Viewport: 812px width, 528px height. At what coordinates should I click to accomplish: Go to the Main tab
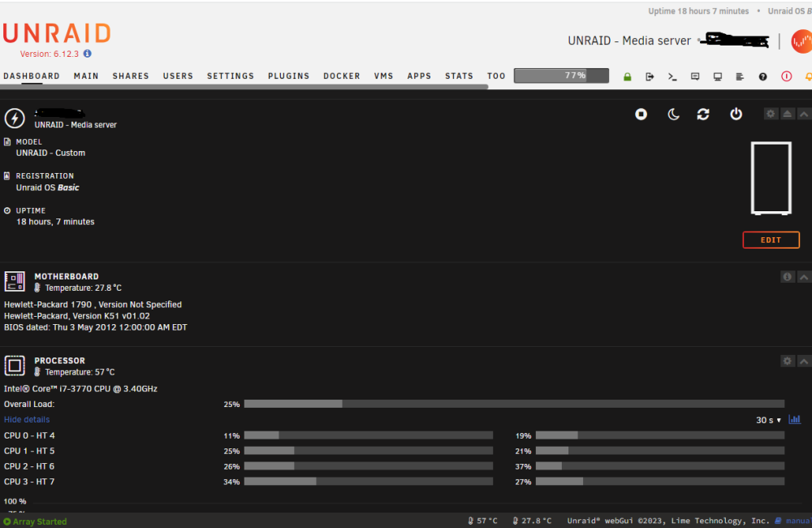[86, 76]
